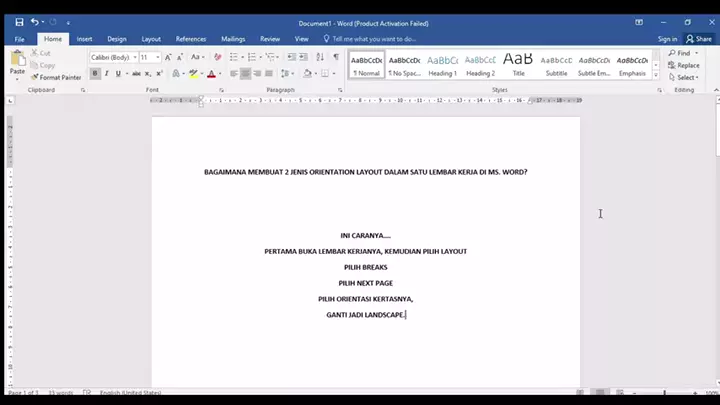Click the Tell me what you want to do box

point(373,39)
